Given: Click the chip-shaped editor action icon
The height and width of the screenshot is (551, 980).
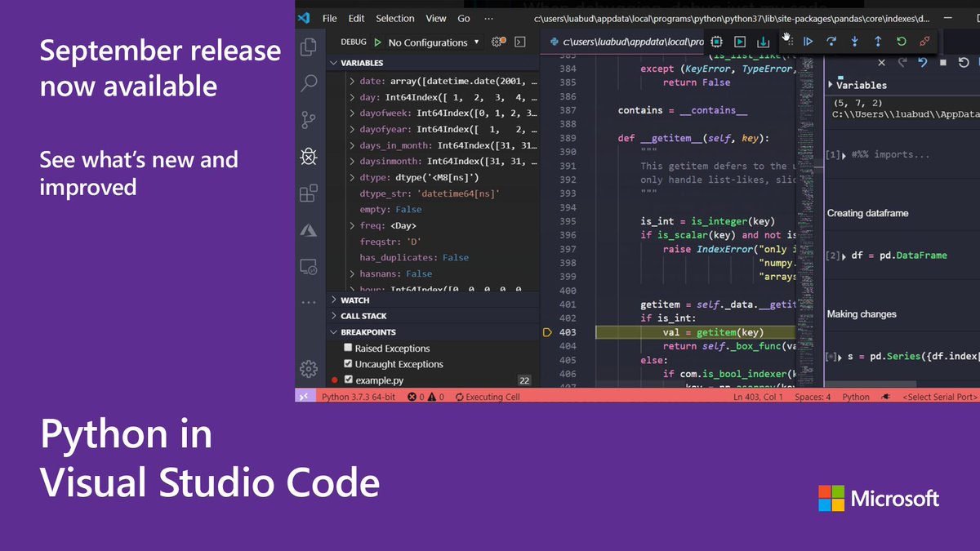Looking at the screenshot, I should (716, 41).
